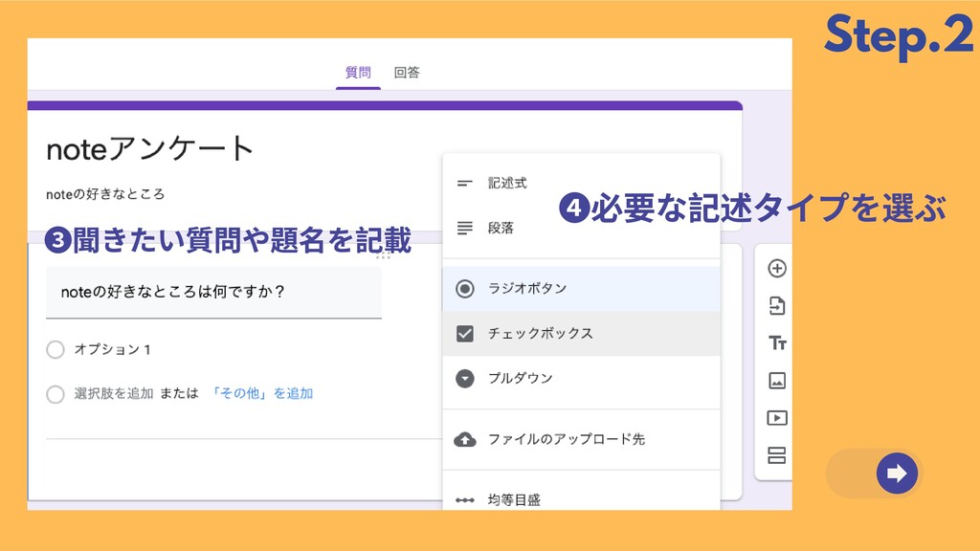Select 均等目盛 scale option
The width and height of the screenshot is (980, 551).
coord(581,499)
